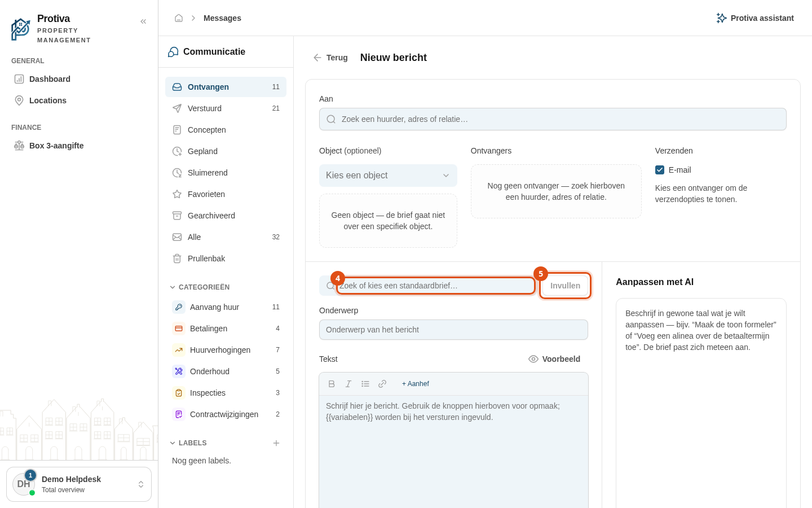Collapse the CATEGORIEËN section
812x508 pixels.
(200, 287)
